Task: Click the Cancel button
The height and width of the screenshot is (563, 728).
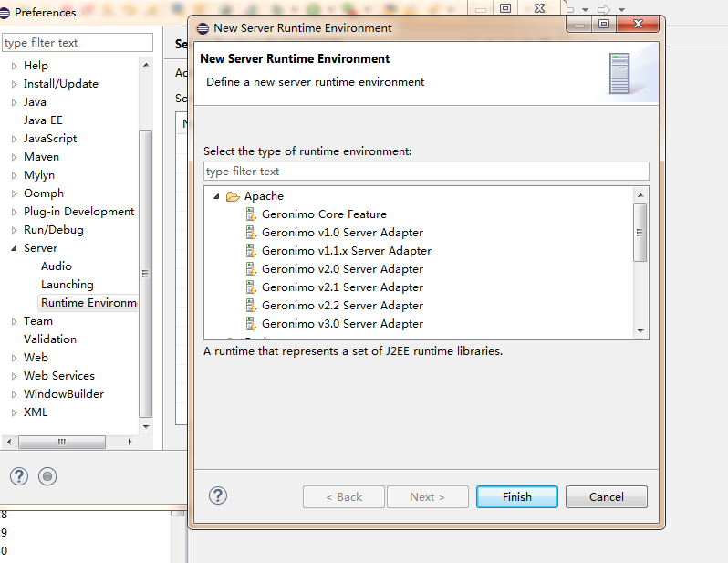Action: (x=607, y=497)
